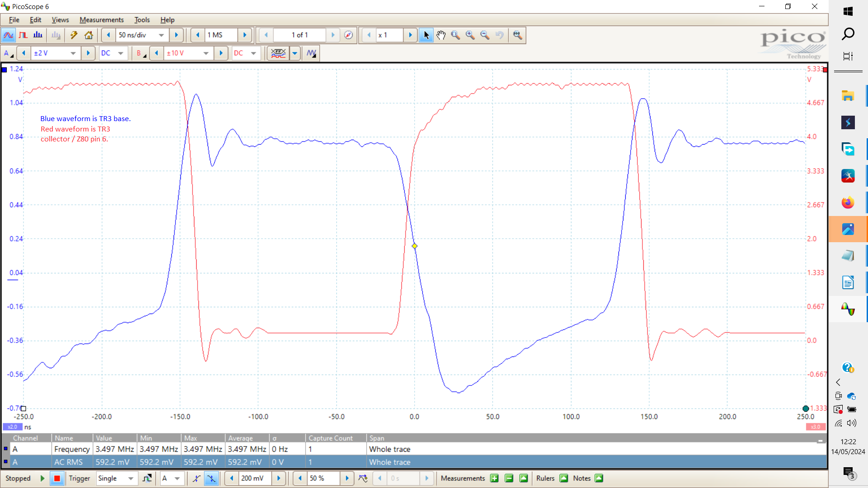Select Spectrum mode icon

click(38, 35)
